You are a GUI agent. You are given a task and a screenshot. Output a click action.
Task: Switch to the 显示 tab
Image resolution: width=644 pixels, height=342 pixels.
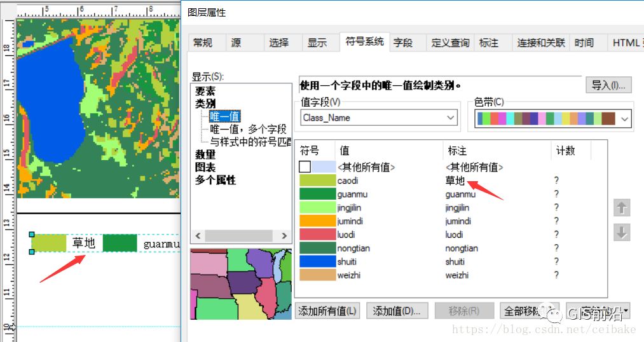click(x=317, y=43)
